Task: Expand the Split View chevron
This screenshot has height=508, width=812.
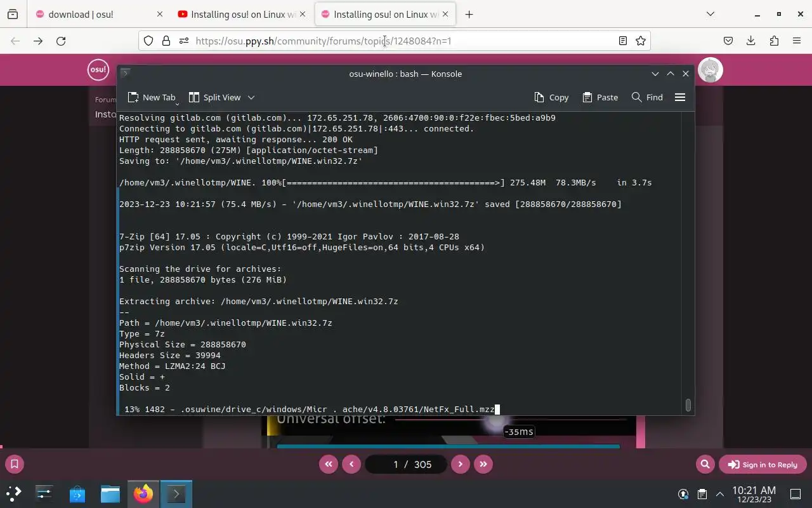Action: (x=251, y=97)
